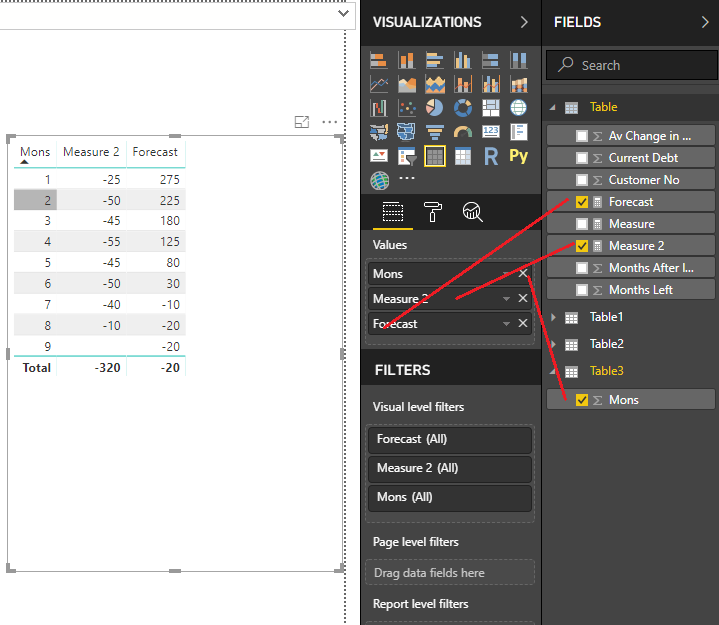Select the funnel chart visualization

click(435, 132)
